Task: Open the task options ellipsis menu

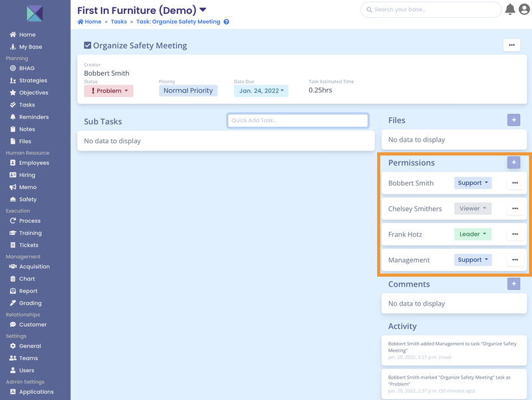Action: (511, 45)
